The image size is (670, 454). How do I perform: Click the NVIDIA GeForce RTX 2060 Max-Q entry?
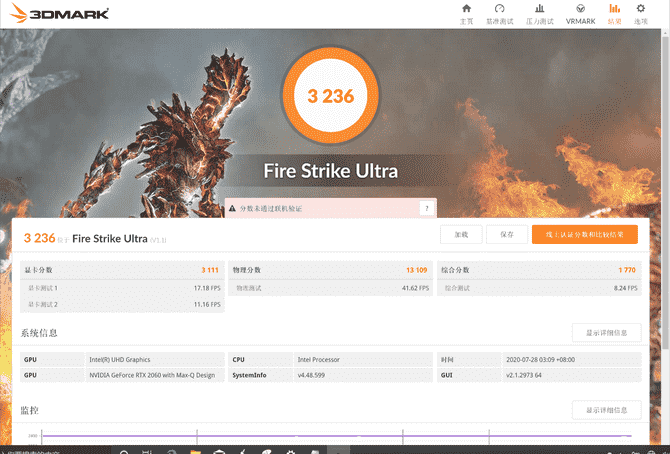(152, 375)
